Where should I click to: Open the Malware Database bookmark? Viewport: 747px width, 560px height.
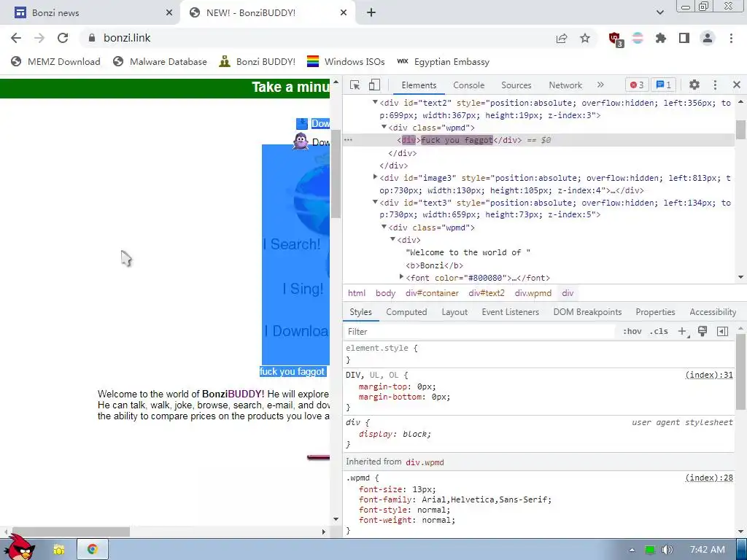pyautogui.click(x=160, y=62)
